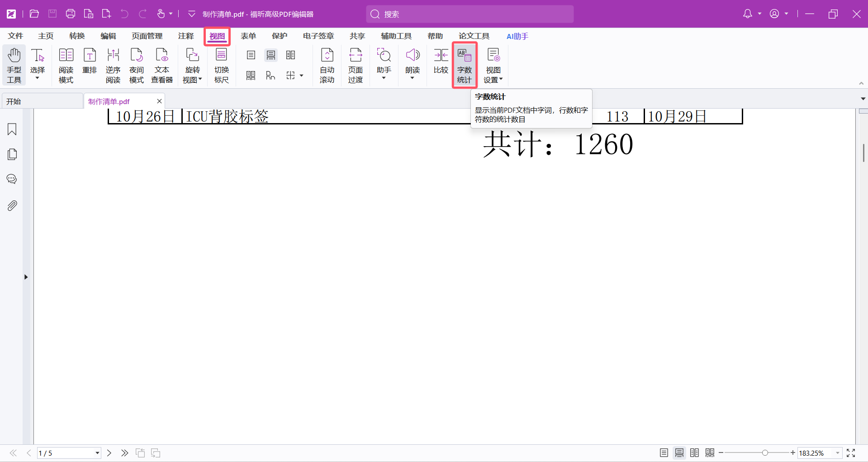The image size is (868, 462).
Task: Go to next page arrow button
Action: pos(109,453)
